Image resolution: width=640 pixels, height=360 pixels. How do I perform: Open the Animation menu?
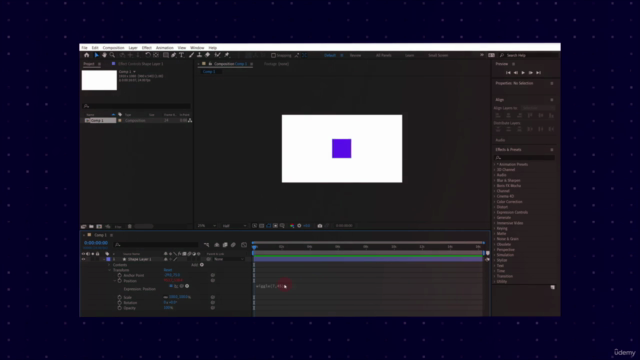tap(164, 48)
